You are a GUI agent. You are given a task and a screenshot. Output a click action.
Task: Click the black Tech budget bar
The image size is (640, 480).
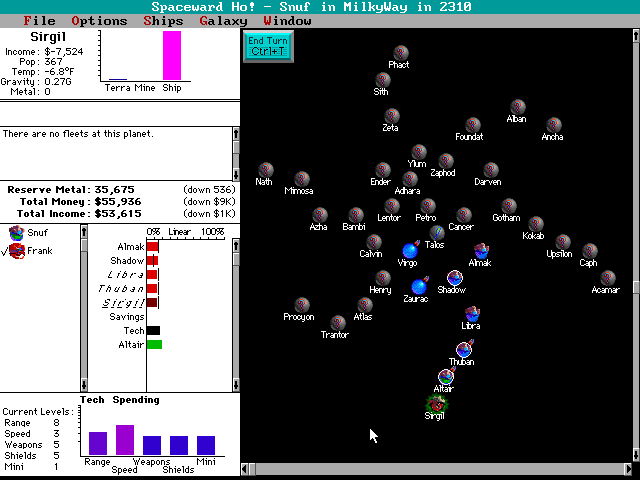tap(153, 331)
